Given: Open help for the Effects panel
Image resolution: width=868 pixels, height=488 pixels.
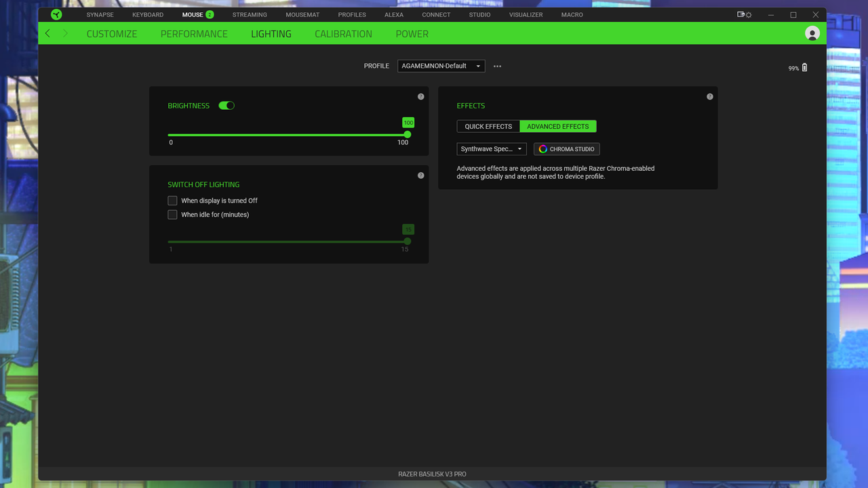Looking at the screenshot, I should point(710,96).
